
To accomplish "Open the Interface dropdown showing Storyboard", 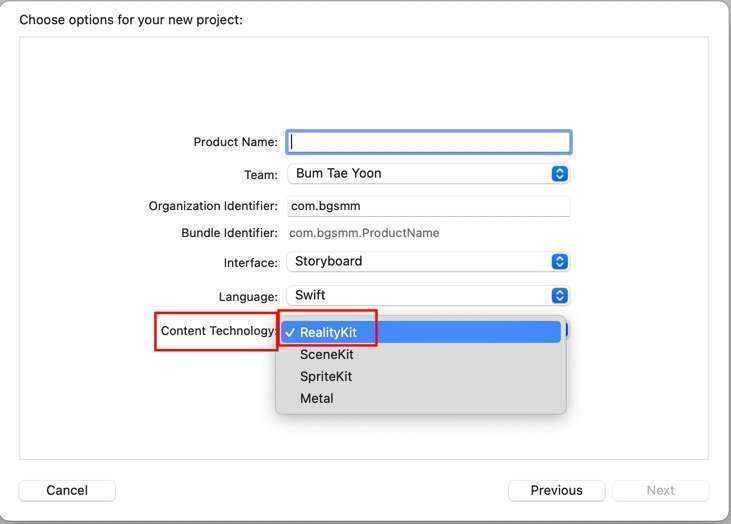I will click(x=420, y=262).
